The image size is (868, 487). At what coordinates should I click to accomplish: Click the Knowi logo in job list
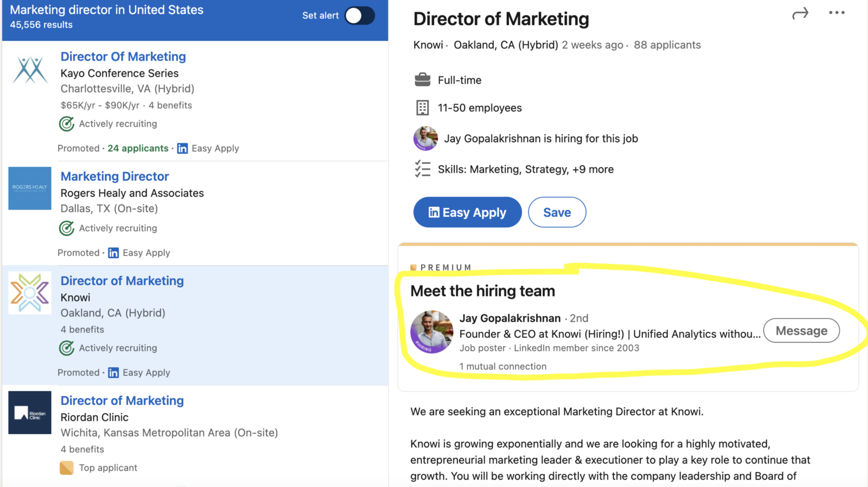click(30, 293)
